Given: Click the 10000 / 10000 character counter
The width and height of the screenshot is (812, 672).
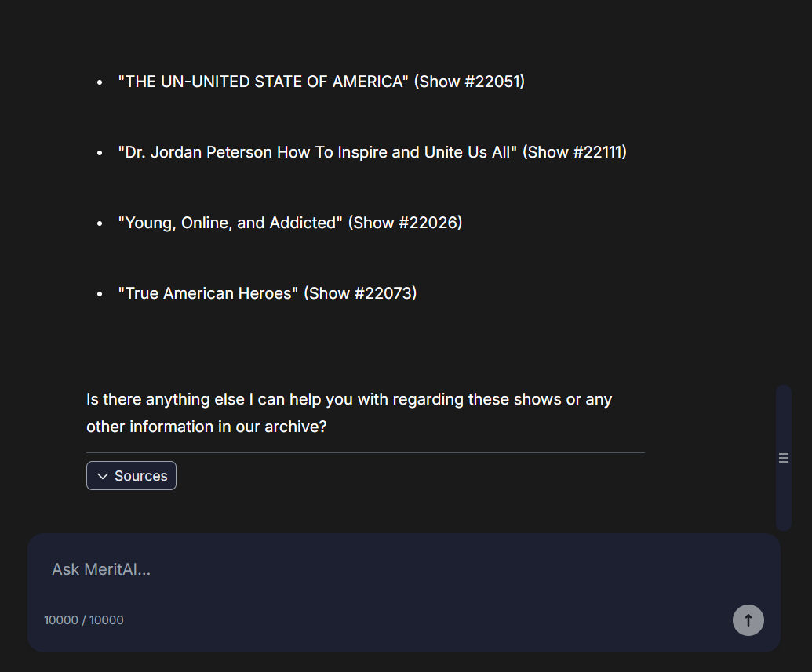Looking at the screenshot, I should pos(84,620).
